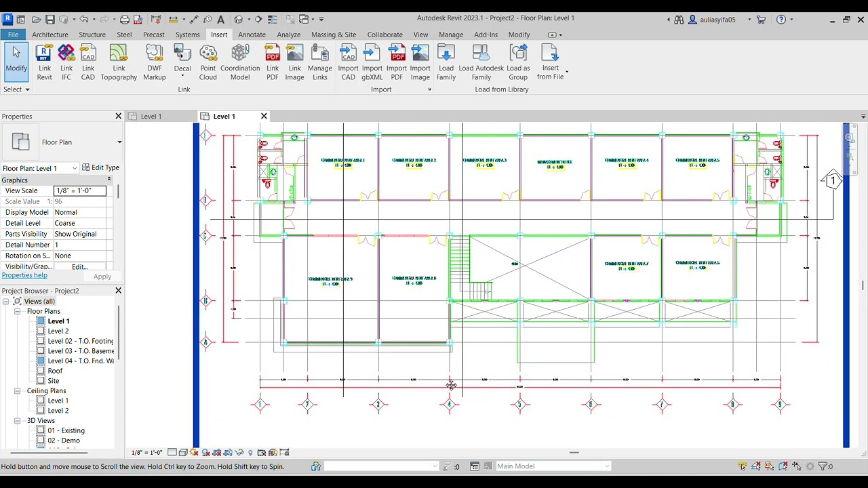
Task: Click the Apply button in Properties
Action: (102, 277)
